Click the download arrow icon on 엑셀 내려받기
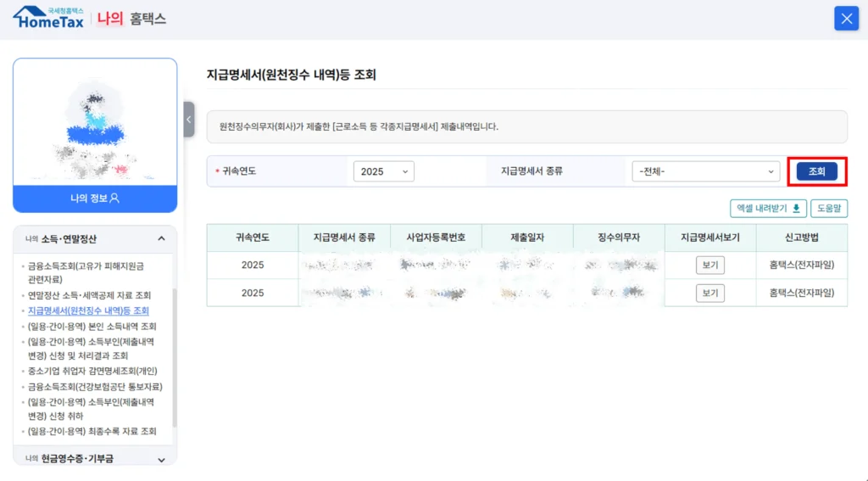Screen dimensions: 868x481 coord(796,209)
